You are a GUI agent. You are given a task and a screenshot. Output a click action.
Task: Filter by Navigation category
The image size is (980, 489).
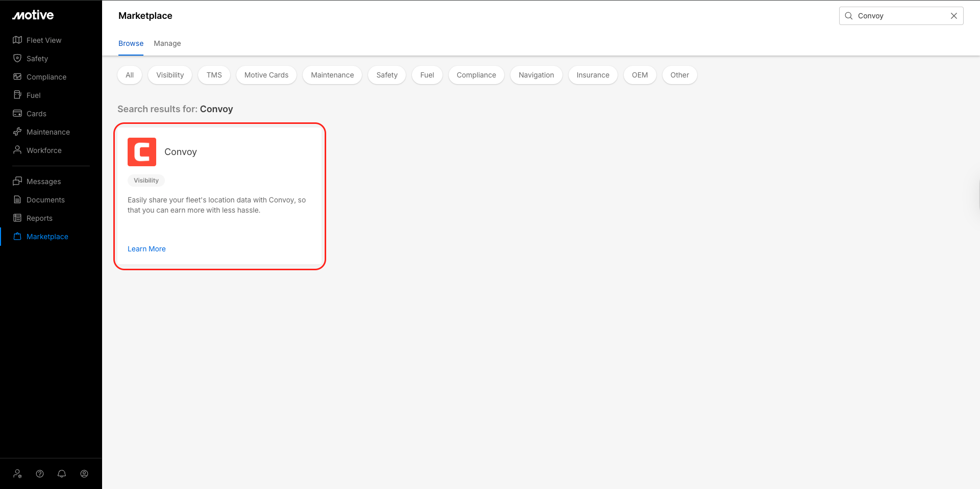click(536, 75)
